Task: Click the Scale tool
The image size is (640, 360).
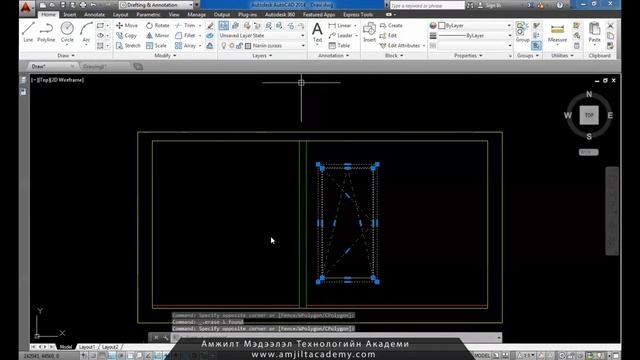Action: (x=156, y=46)
